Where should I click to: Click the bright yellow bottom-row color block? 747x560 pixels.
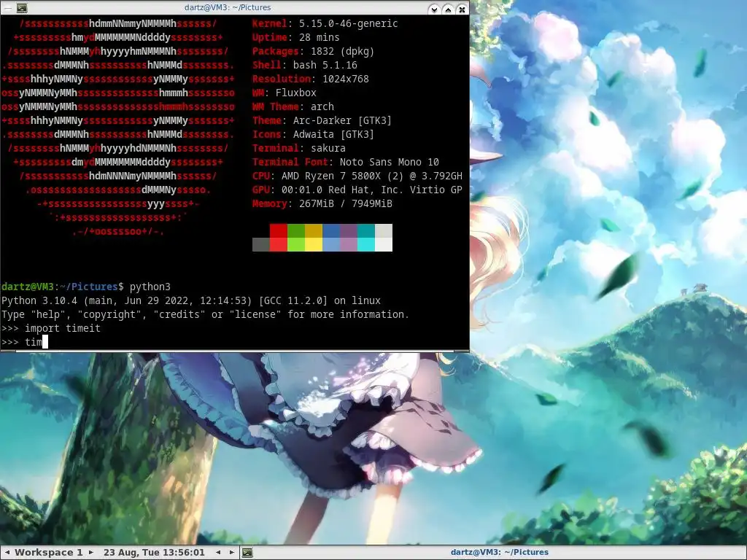[x=314, y=244]
